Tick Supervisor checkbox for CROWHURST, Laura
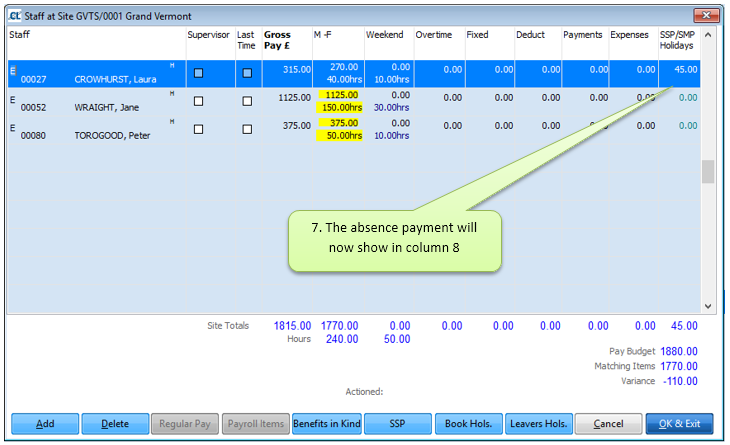 click(198, 73)
